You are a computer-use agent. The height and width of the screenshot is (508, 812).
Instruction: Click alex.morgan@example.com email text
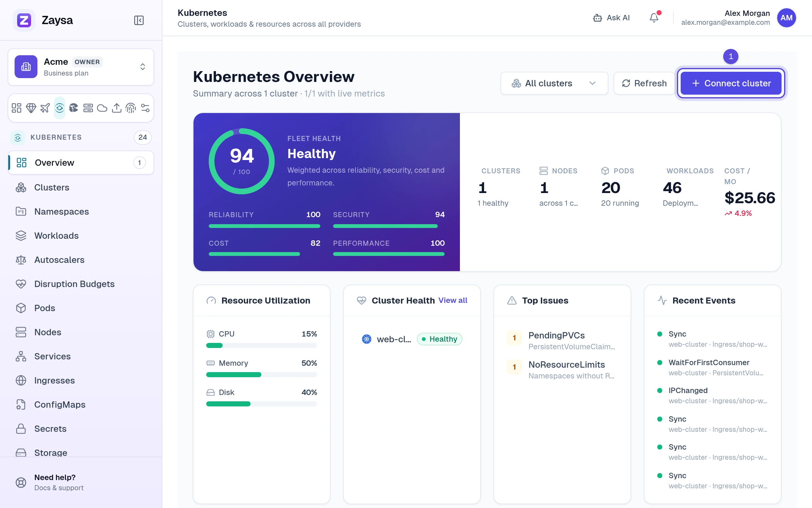(x=725, y=23)
